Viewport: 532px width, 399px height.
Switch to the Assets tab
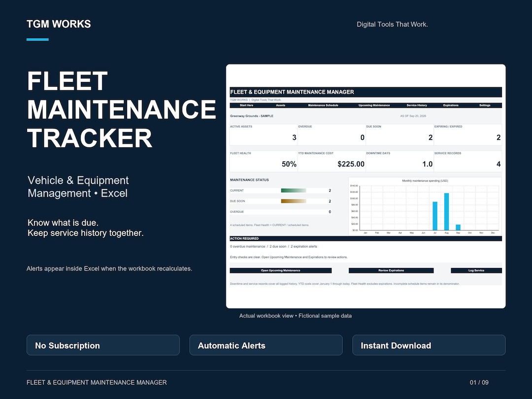[x=281, y=105]
